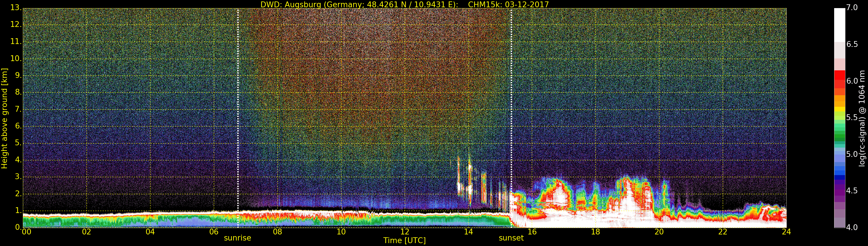Click the "12" time axis tick label
The width and height of the screenshot is (868, 246).
[405, 232]
